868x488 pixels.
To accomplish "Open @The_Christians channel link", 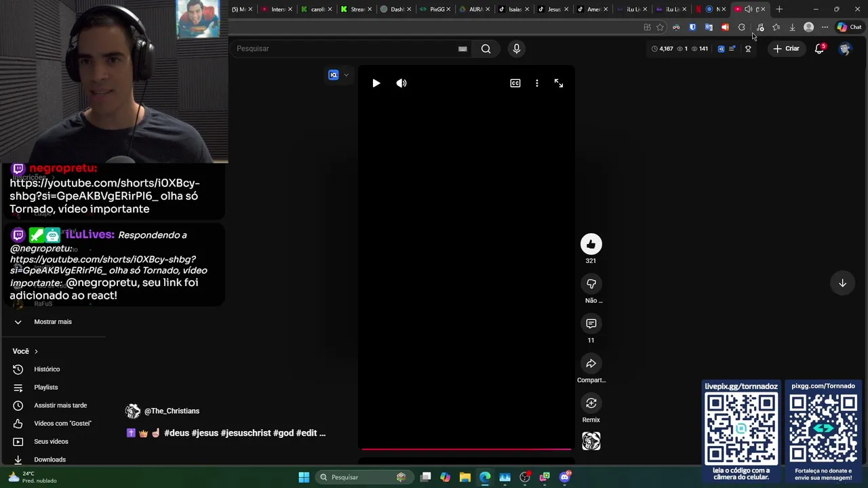I will pos(172,411).
